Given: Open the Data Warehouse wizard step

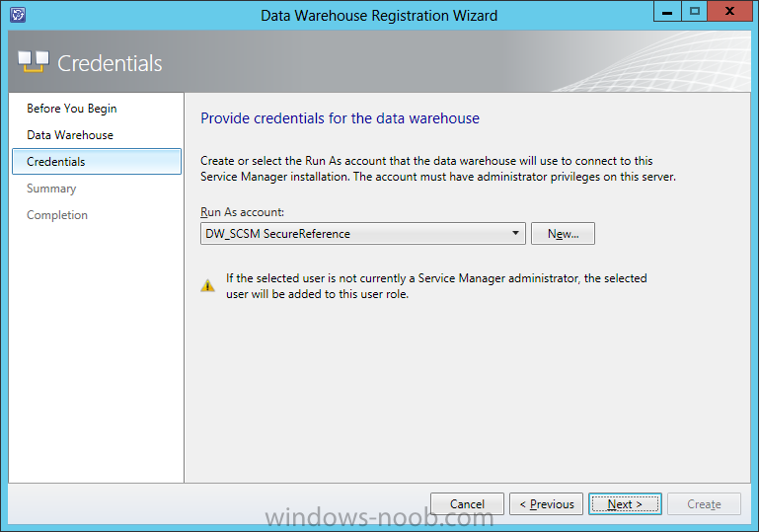Looking at the screenshot, I should point(70,135).
